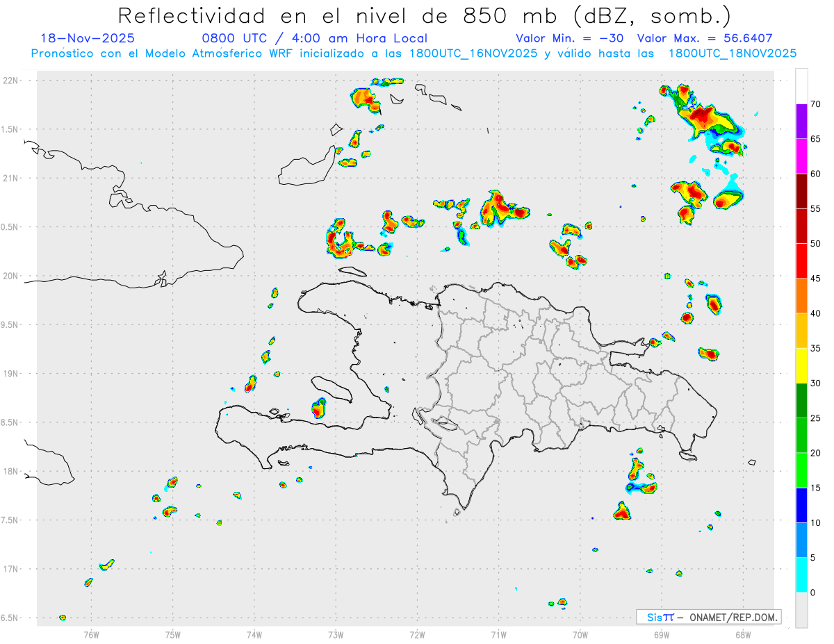Viewport: 834px width, 644px height.
Task: Click the latitude label '17N'
Action: 12,569
